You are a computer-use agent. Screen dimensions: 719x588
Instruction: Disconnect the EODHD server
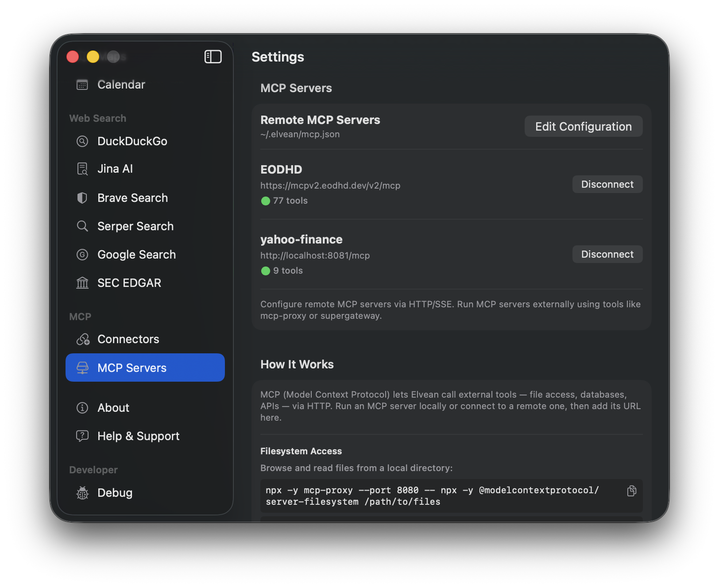(x=607, y=184)
